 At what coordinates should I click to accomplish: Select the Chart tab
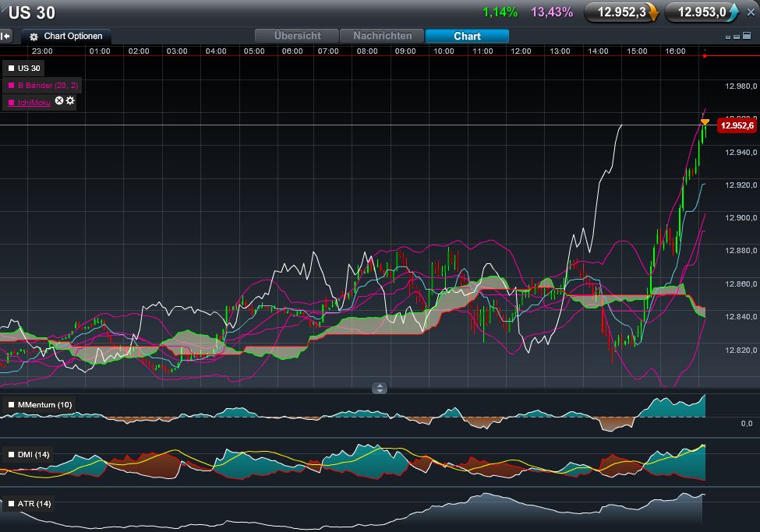(467, 36)
